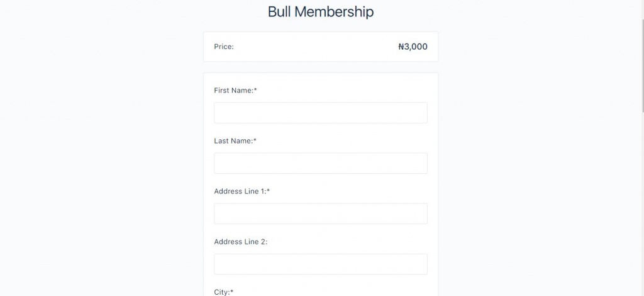Click the required asterisk after Last Name
Screen dimensions: 644x296
[255, 140]
